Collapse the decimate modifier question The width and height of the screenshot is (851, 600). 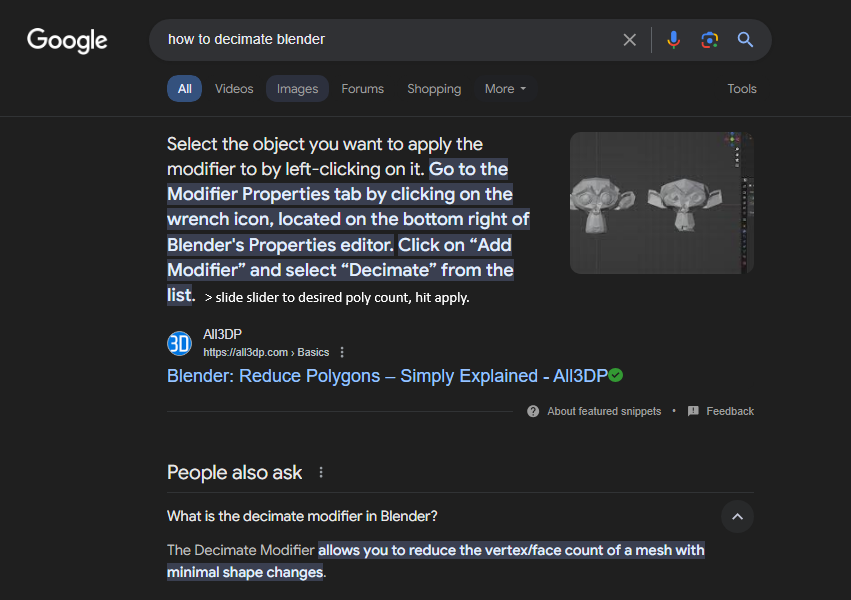coord(737,516)
